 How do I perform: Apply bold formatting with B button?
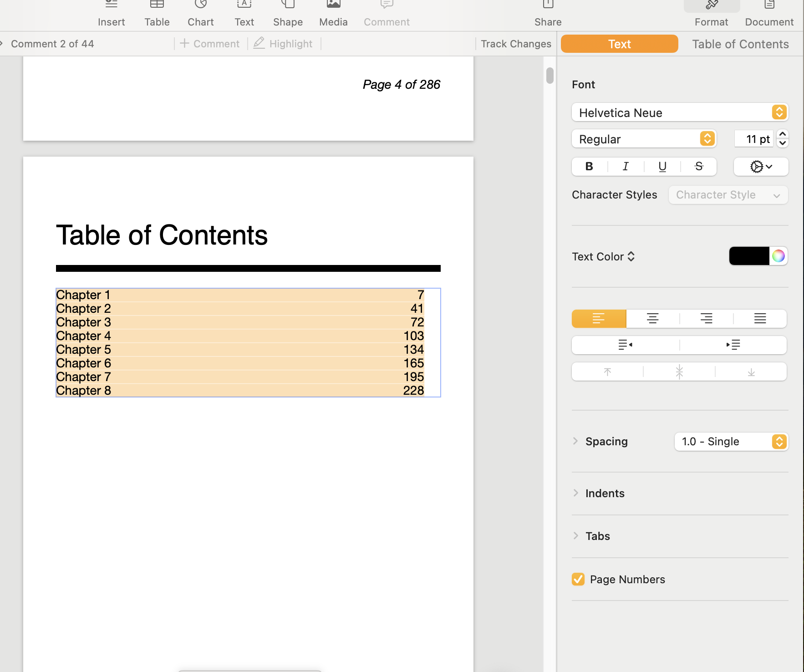pos(590,167)
